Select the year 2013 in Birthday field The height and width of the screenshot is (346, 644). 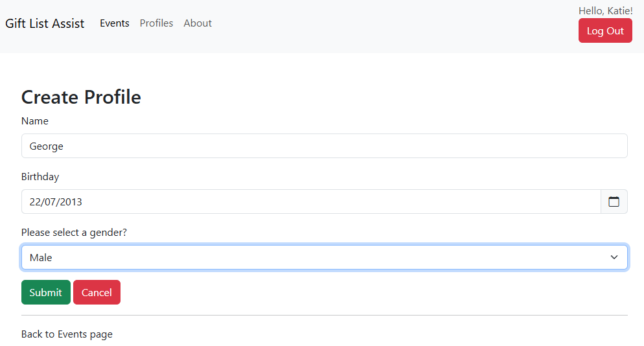pyautogui.click(x=71, y=202)
